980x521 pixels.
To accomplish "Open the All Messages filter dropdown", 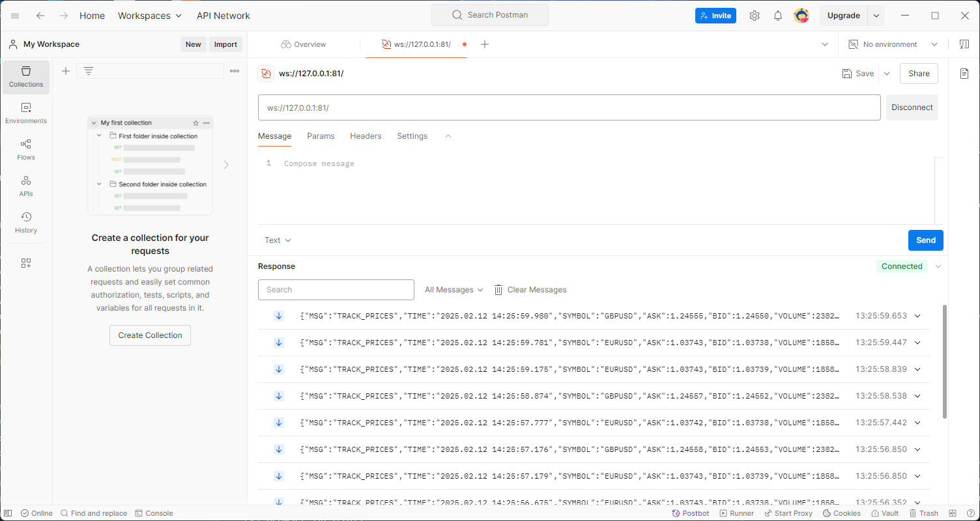I will pos(454,290).
